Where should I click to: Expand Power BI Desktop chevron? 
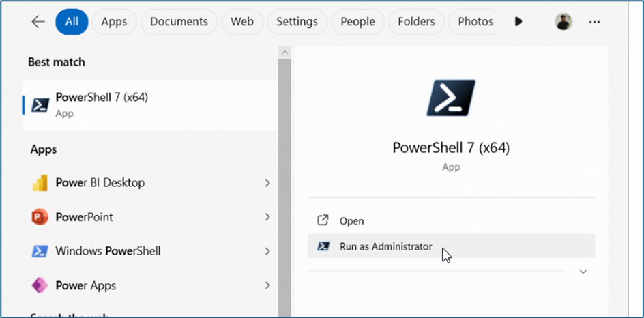point(267,183)
